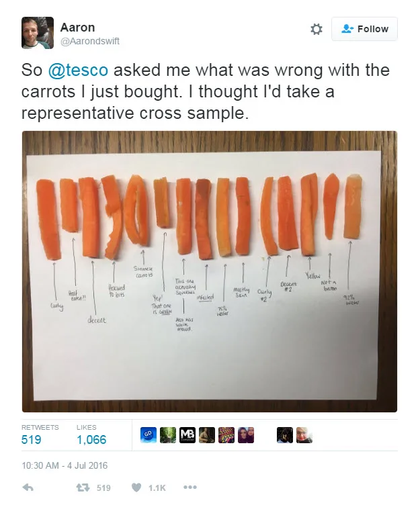
Task: Open the 1,066 likes list
Action: (91, 440)
